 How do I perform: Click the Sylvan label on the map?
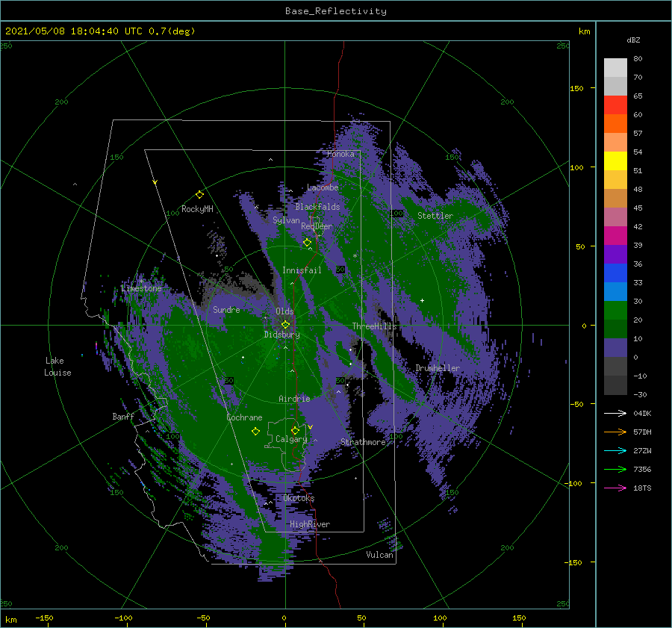click(286, 220)
